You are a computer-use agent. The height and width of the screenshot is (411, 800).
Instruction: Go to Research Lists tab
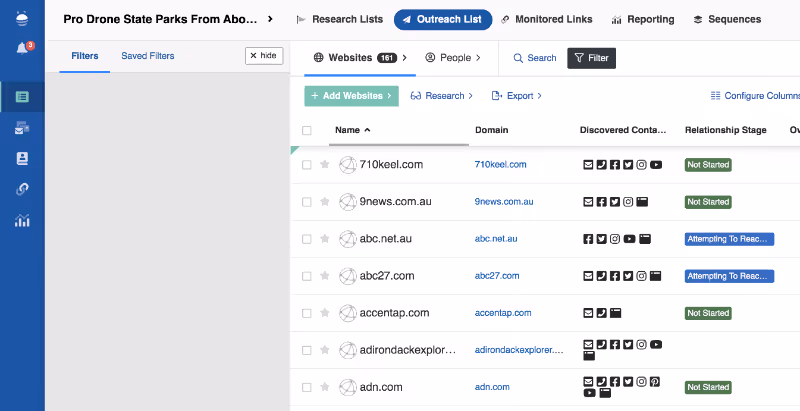pyautogui.click(x=339, y=19)
